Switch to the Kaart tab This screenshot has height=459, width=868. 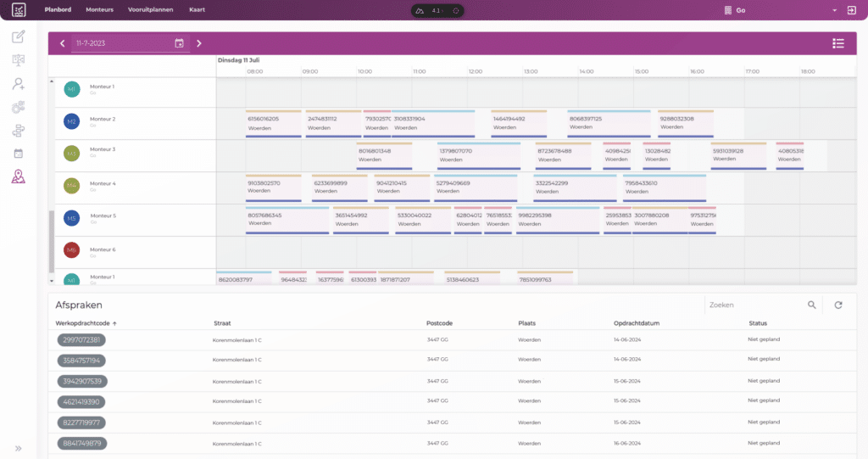(x=197, y=10)
